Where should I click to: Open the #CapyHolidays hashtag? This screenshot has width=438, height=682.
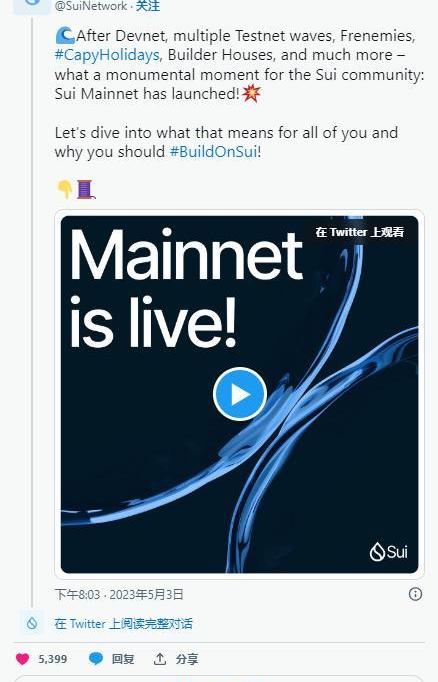pyautogui.click(x=107, y=55)
